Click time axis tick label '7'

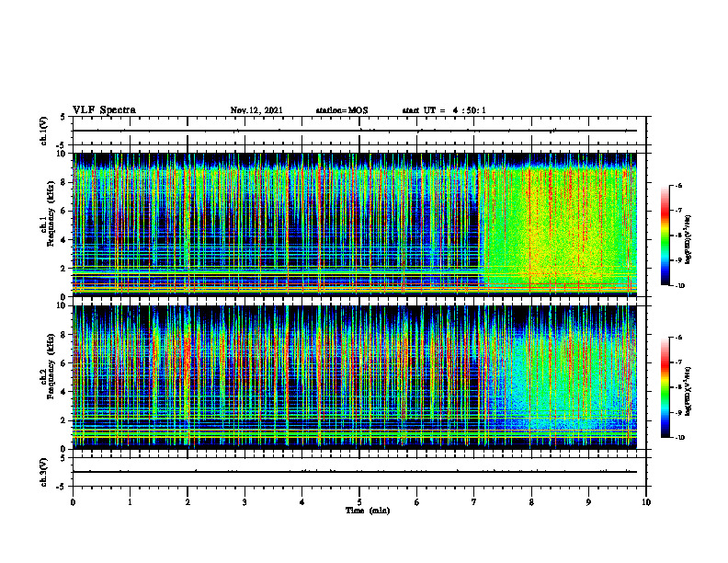(474, 502)
